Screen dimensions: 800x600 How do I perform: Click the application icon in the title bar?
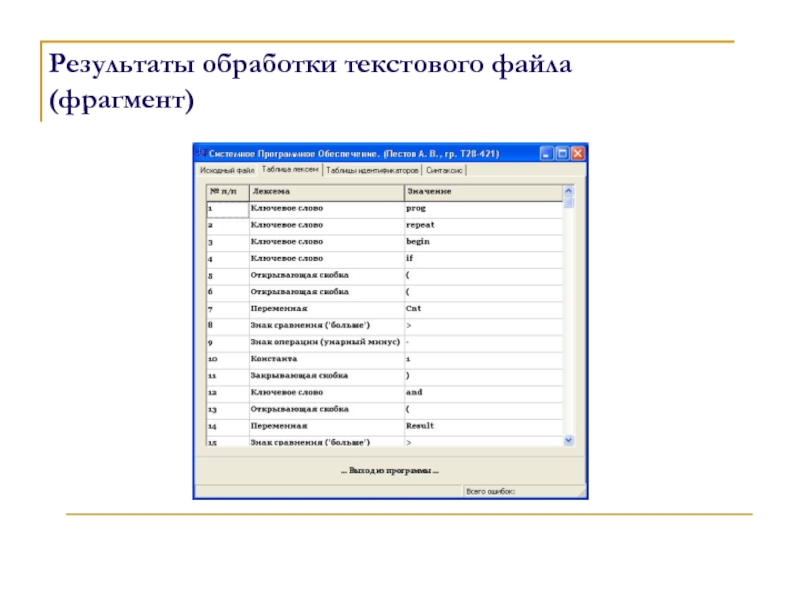point(201,154)
